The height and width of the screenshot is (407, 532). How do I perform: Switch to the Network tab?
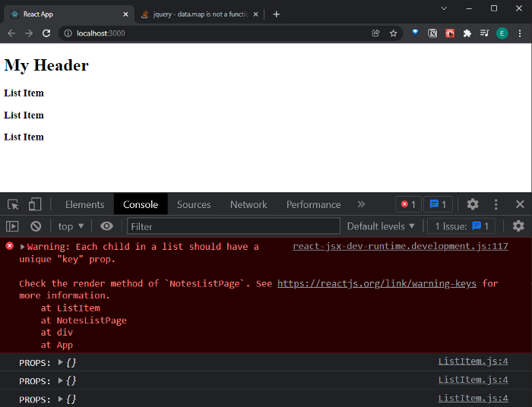[x=249, y=204]
